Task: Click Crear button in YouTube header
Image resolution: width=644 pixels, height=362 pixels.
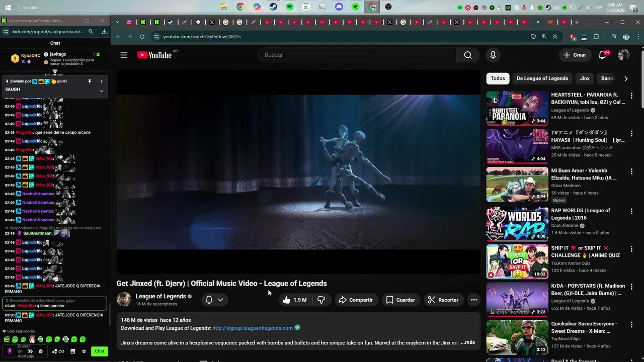Action: tap(575, 55)
